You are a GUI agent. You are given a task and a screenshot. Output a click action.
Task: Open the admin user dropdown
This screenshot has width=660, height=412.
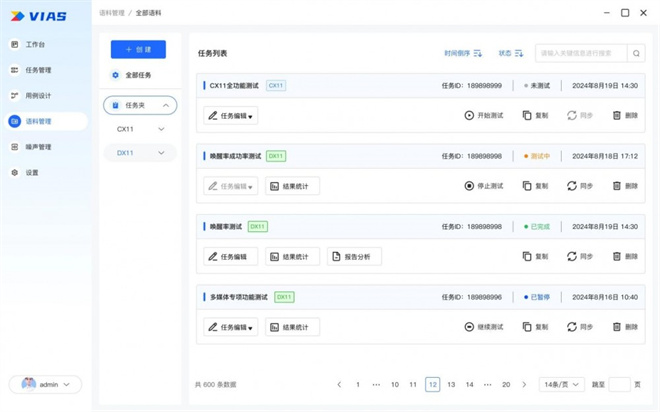pyautogui.click(x=45, y=384)
